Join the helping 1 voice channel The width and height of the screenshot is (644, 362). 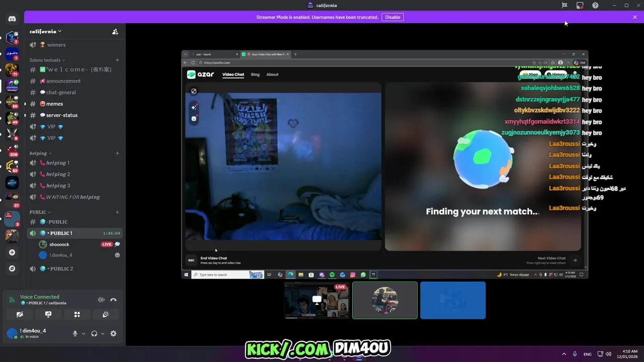pyautogui.click(x=74, y=163)
